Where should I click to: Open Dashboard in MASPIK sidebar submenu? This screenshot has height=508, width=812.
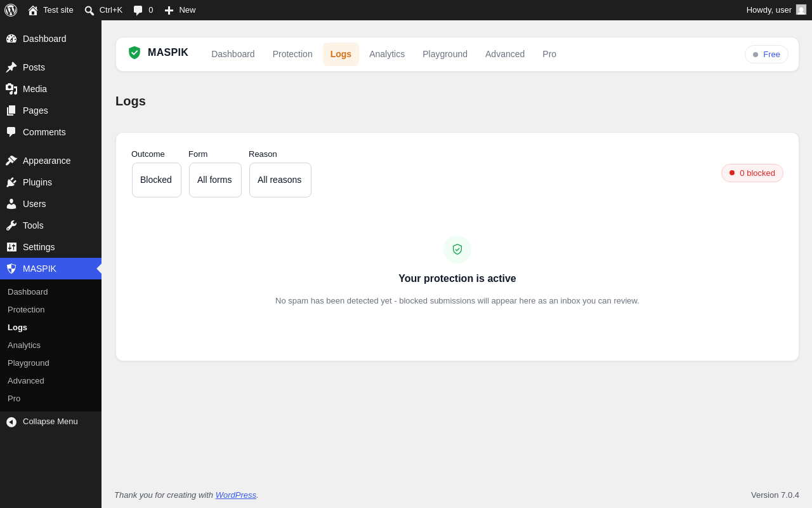[x=51, y=292]
